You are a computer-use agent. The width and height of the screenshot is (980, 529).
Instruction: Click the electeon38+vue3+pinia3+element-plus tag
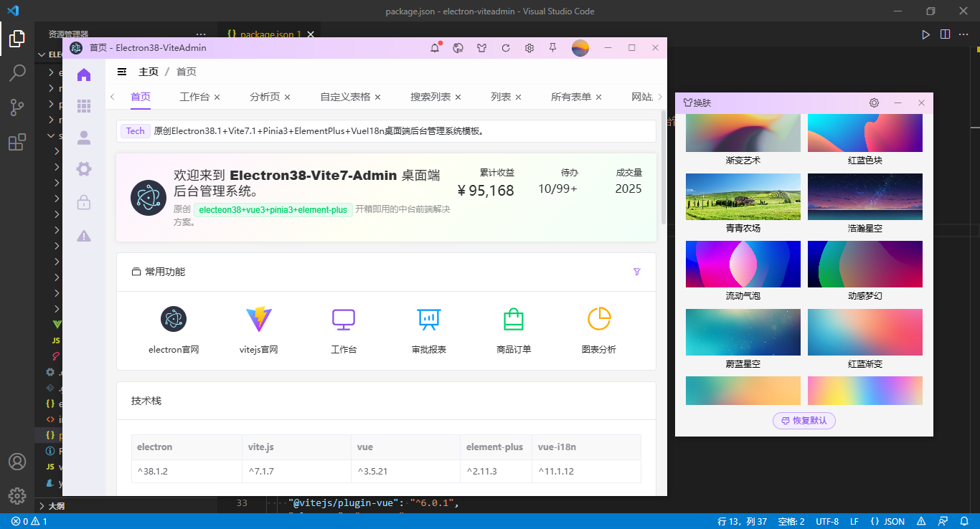pyautogui.click(x=273, y=210)
